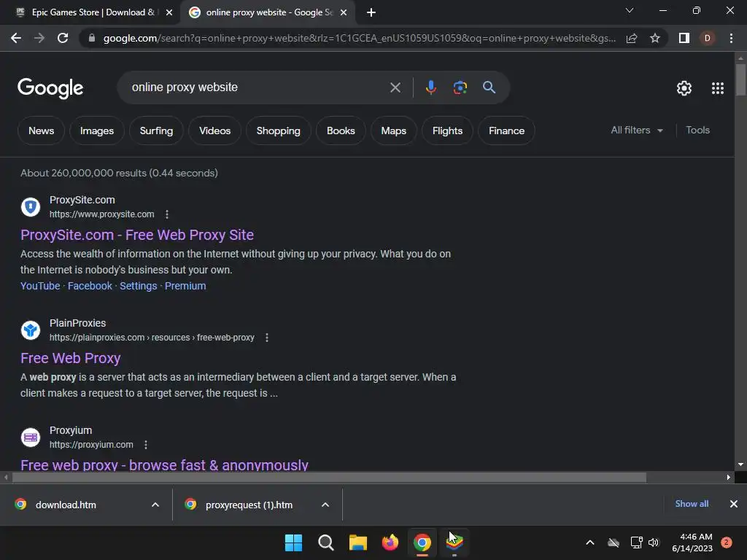Open Firefox from taskbar
This screenshot has height=560, width=747.
[390, 542]
